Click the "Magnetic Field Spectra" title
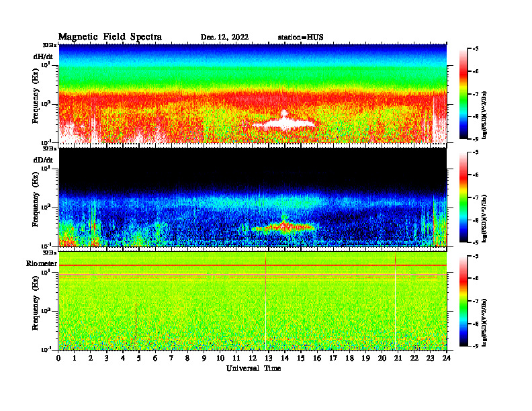 tap(110, 37)
